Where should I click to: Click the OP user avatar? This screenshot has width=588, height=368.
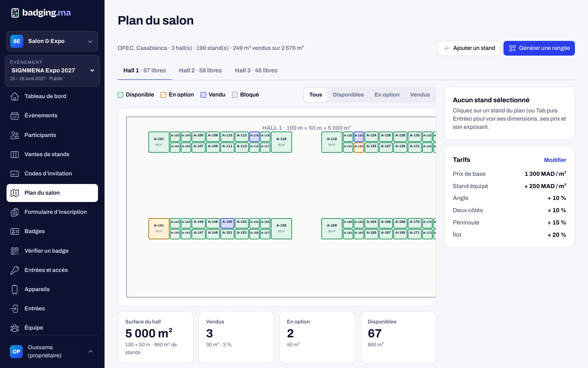[16, 351]
